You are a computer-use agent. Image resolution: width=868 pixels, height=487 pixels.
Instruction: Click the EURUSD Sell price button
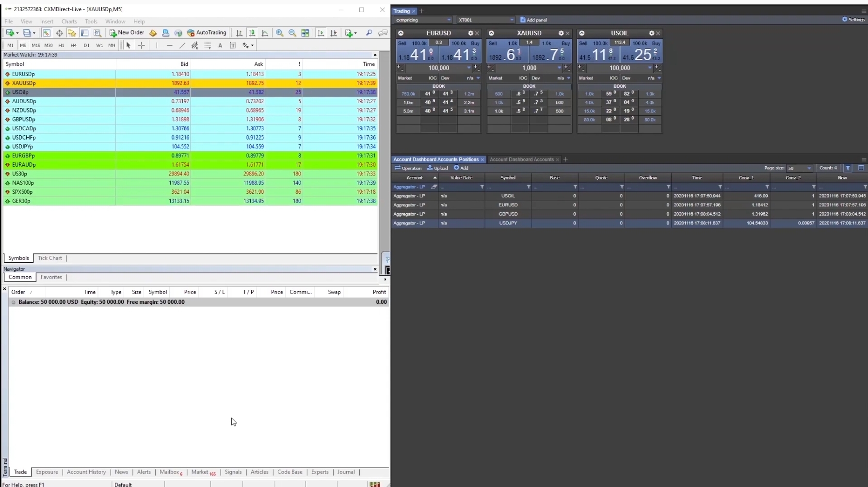[x=416, y=52]
